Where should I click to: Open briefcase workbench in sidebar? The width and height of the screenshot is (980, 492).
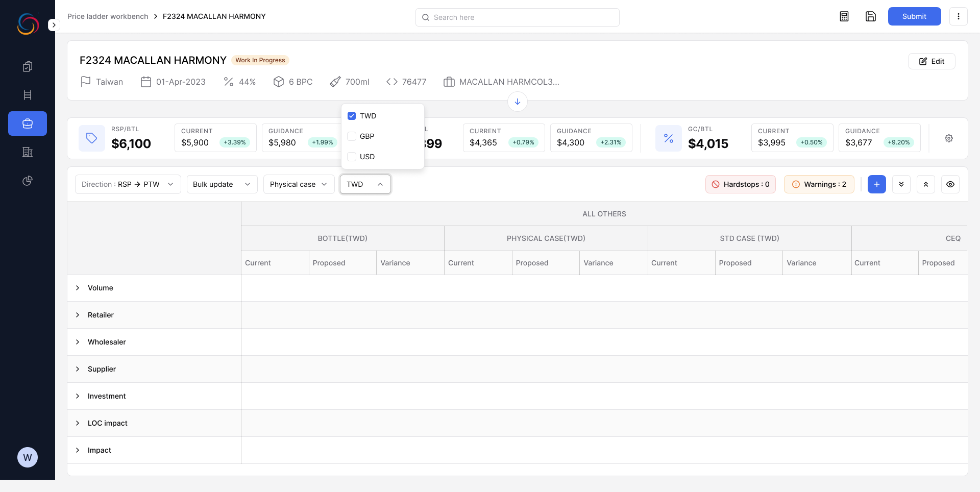point(28,124)
